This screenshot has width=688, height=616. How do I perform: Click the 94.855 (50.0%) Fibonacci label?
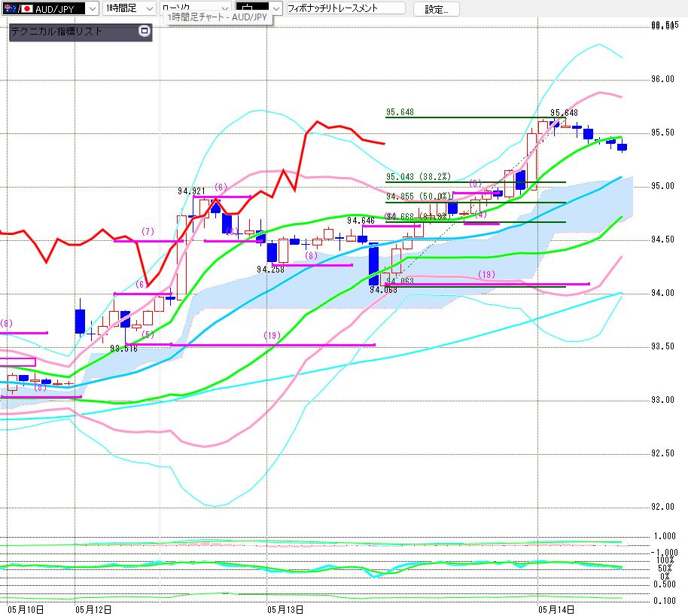click(419, 197)
